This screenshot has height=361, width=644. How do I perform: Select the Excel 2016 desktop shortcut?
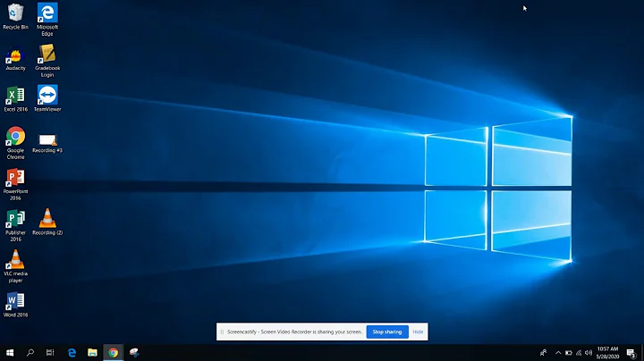click(x=15, y=99)
